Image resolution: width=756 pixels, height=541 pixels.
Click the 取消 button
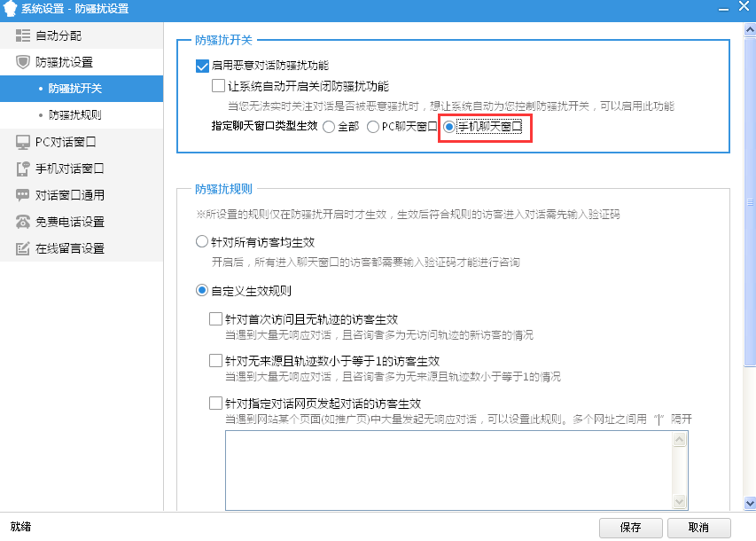(x=698, y=527)
